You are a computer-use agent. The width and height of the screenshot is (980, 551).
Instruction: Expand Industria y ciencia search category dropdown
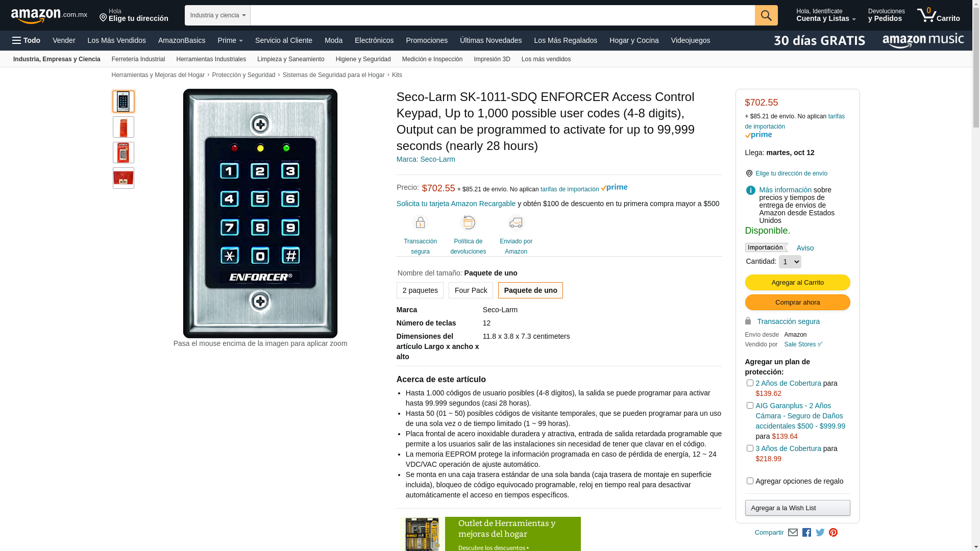pyautogui.click(x=217, y=15)
